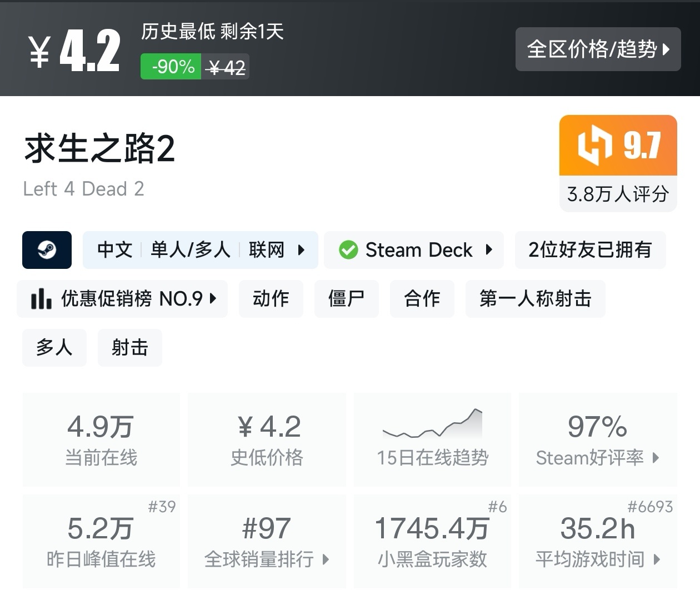Tap the 合作 tag
700x590 pixels.
coord(422,299)
